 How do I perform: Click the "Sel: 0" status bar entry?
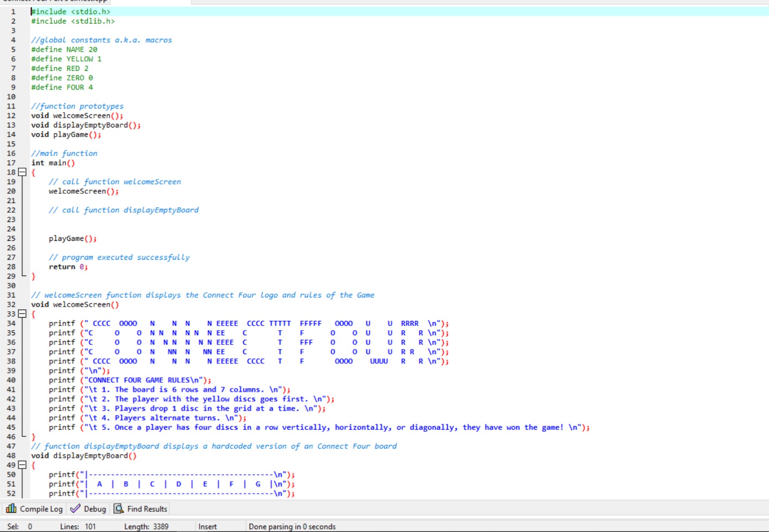(20, 527)
